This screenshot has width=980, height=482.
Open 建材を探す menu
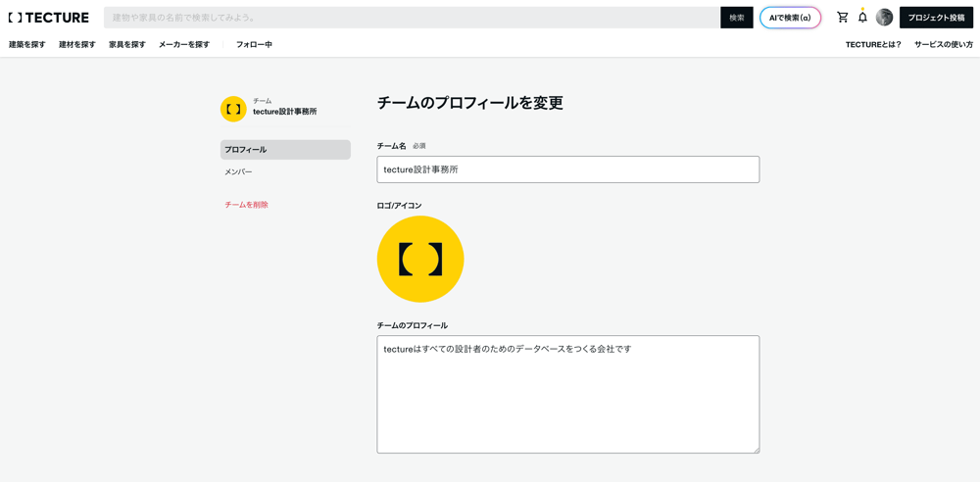pos(77,44)
